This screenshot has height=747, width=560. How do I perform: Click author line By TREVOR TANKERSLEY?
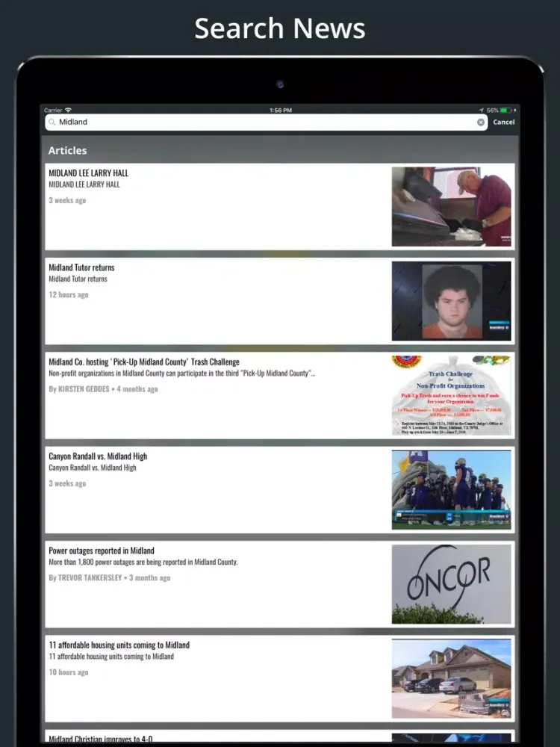click(85, 578)
